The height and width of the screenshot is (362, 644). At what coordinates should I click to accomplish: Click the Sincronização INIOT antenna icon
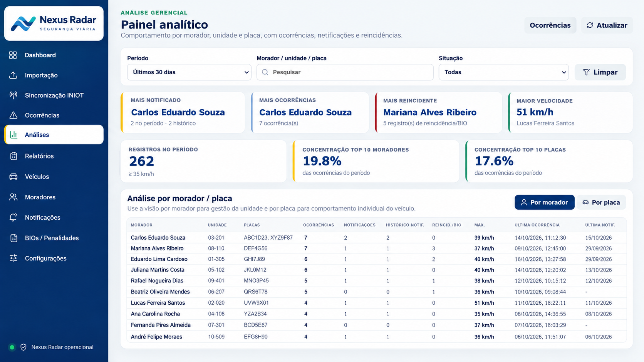(13, 95)
